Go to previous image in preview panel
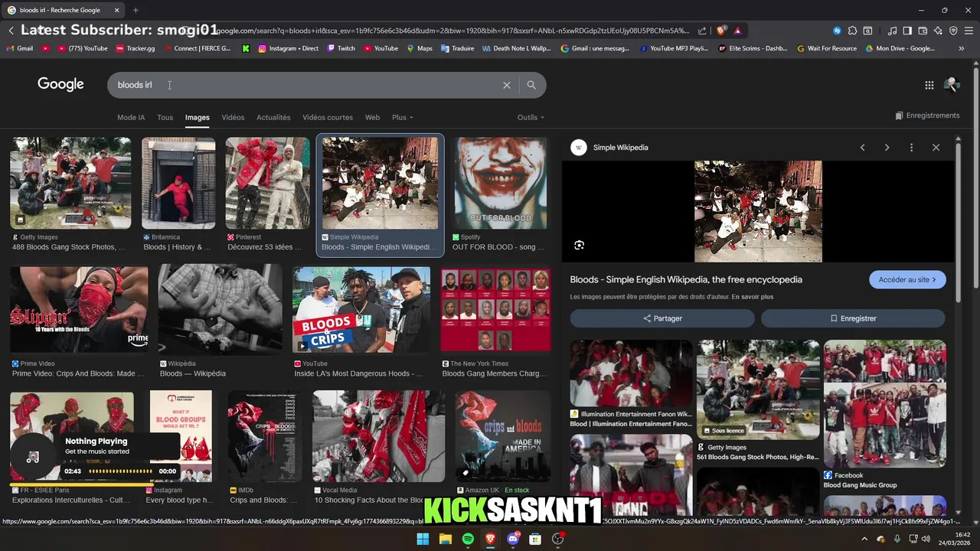 [x=862, y=148]
